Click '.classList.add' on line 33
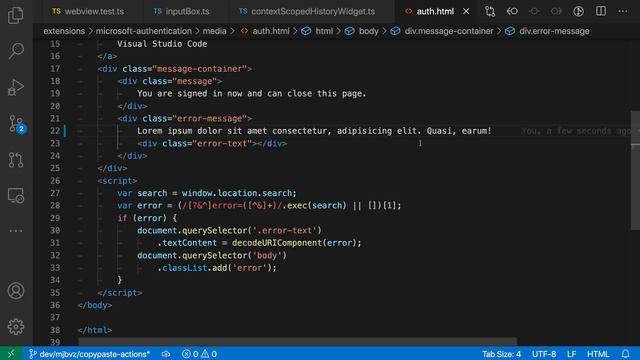 [x=192, y=268]
